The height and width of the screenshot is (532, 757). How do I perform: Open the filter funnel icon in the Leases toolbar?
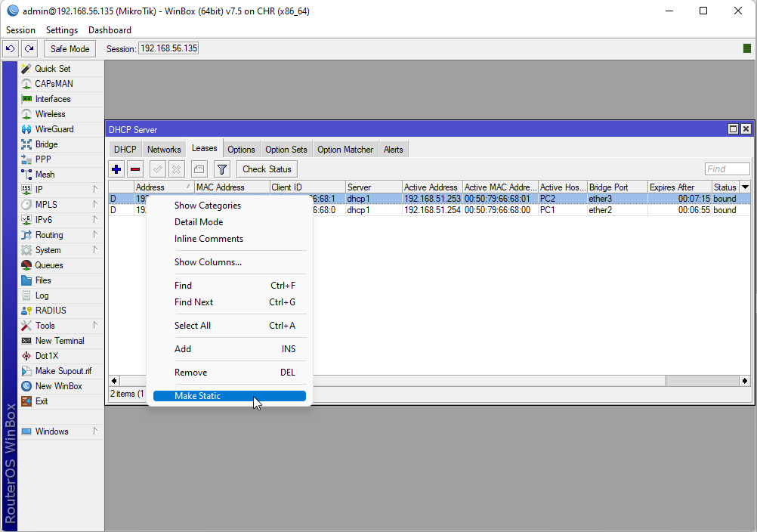pos(221,169)
